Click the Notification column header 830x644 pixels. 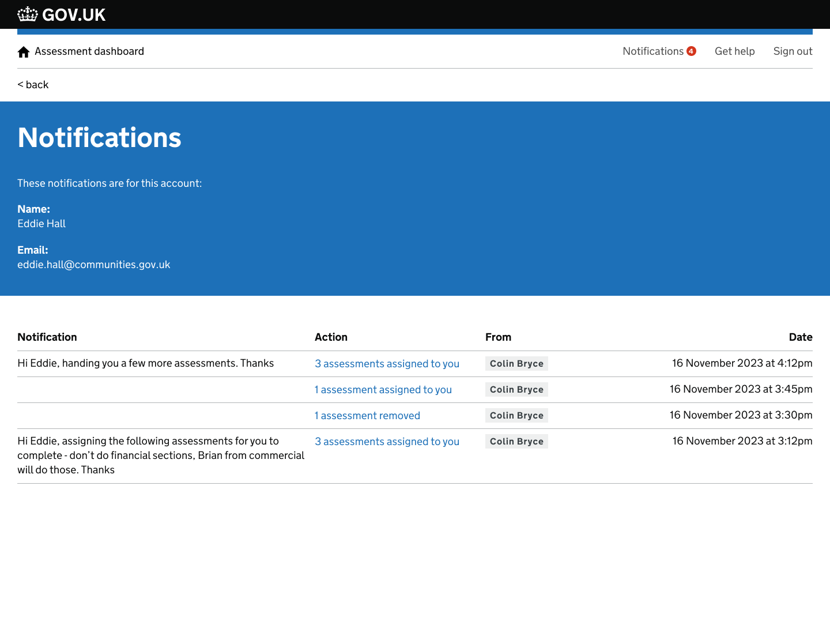47,337
